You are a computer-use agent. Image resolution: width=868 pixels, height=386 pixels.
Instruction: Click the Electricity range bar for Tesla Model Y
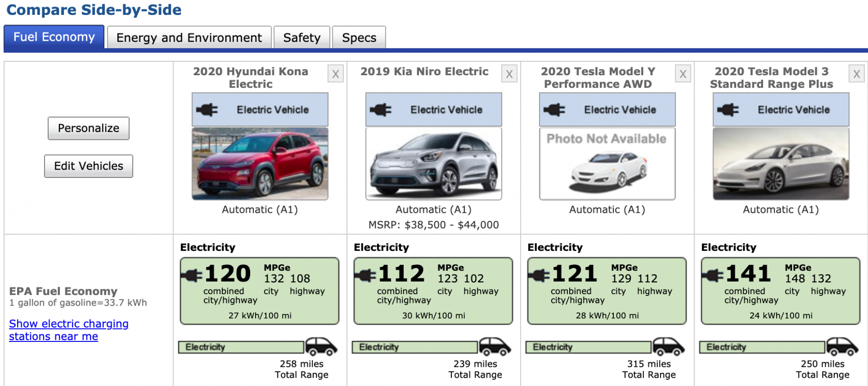point(588,347)
